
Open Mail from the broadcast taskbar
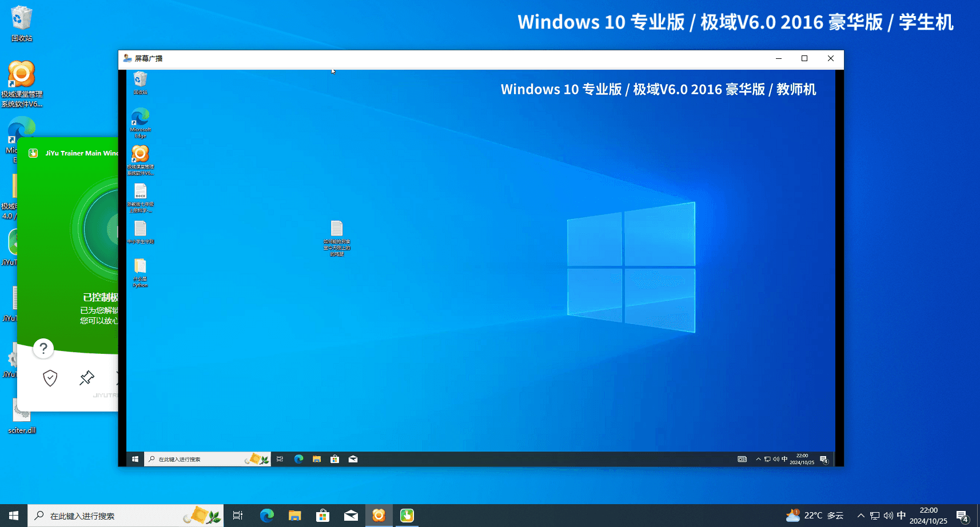(x=353, y=459)
